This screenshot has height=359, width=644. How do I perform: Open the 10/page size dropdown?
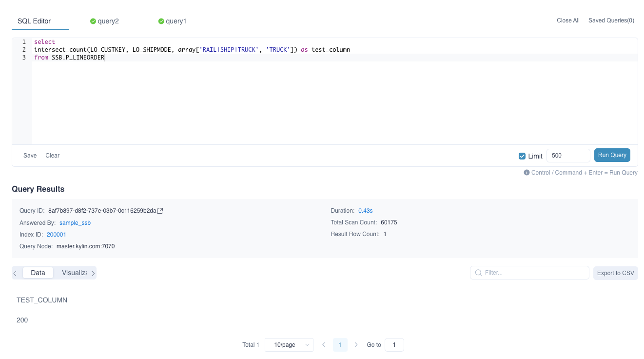click(x=289, y=345)
